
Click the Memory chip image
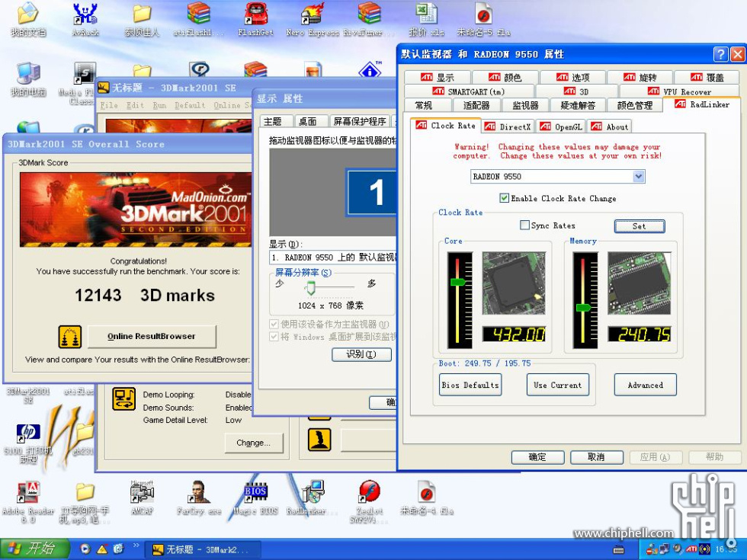639,283
